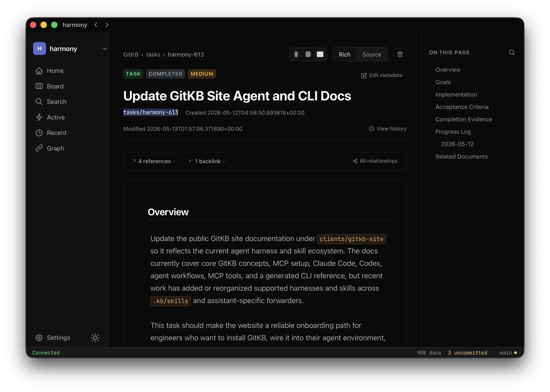Screen dimensions: 550x392
Task: Jump to Progress Log section
Action: (453, 132)
